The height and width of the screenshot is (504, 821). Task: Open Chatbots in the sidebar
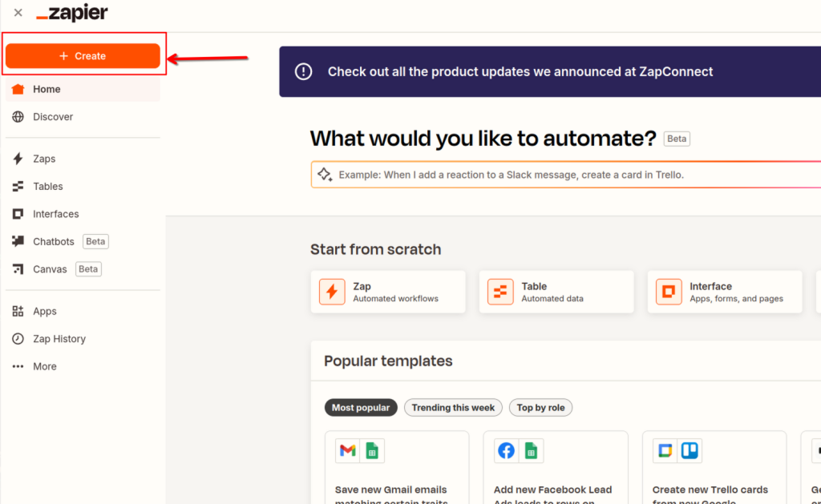click(83, 241)
